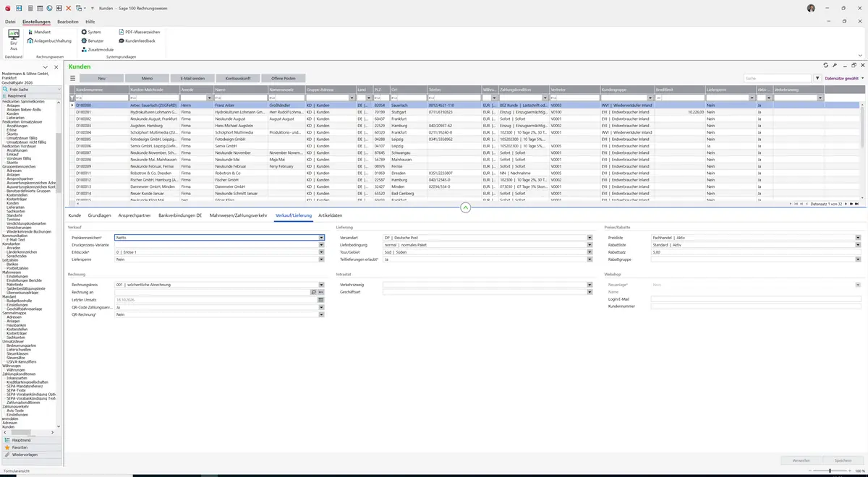The image size is (868, 477).
Task: Click the zoom slider in status bar
Action: coord(830,470)
